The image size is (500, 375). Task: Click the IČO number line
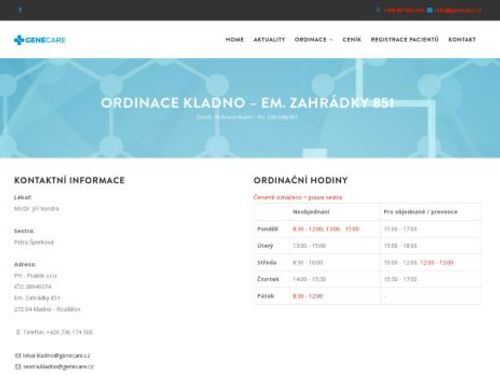33,287
